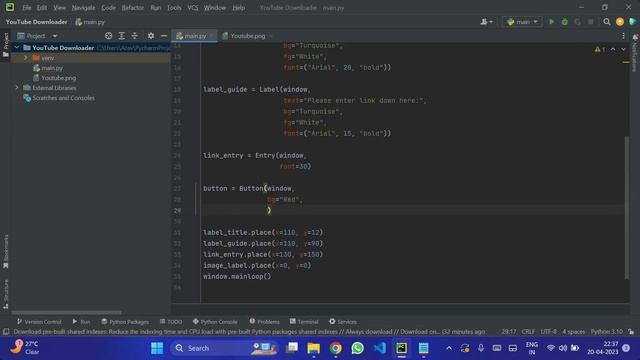The image size is (640, 360).
Task: Open the main run configuration dropdown
Action: [x=522, y=22]
